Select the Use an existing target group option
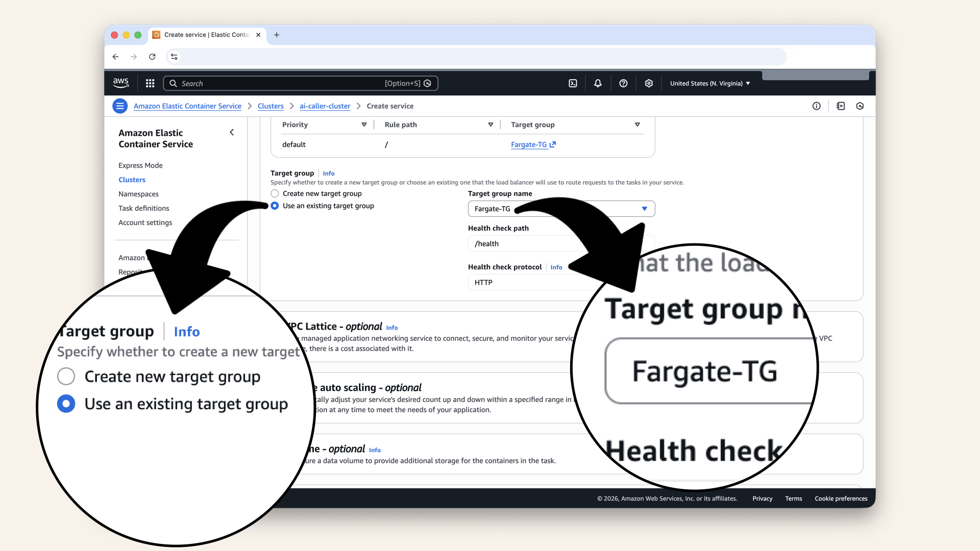The width and height of the screenshot is (980, 551). click(275, 206)
